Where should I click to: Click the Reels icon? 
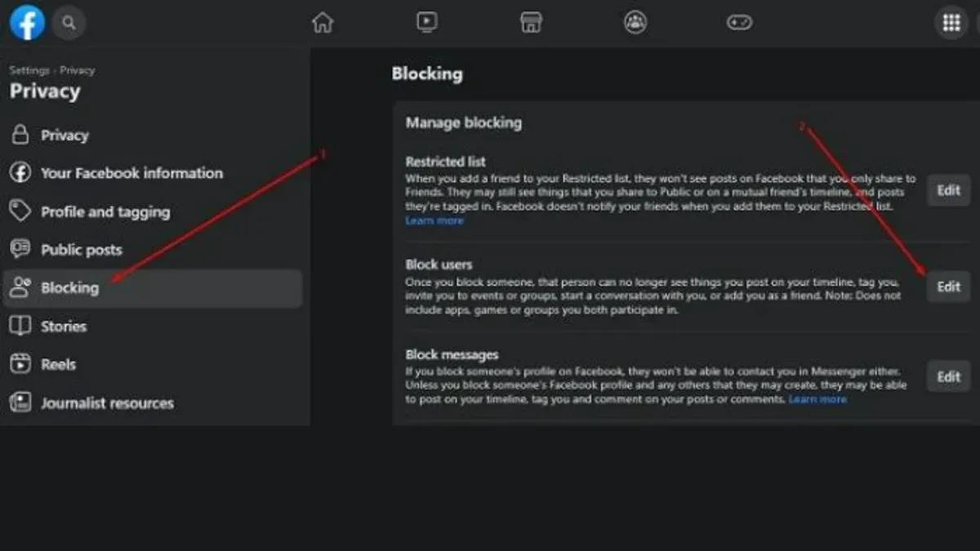click(20, 365)
